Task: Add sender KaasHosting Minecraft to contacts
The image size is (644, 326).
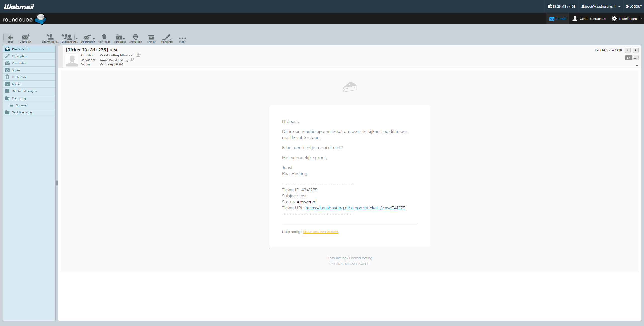Action: [139, 55]
